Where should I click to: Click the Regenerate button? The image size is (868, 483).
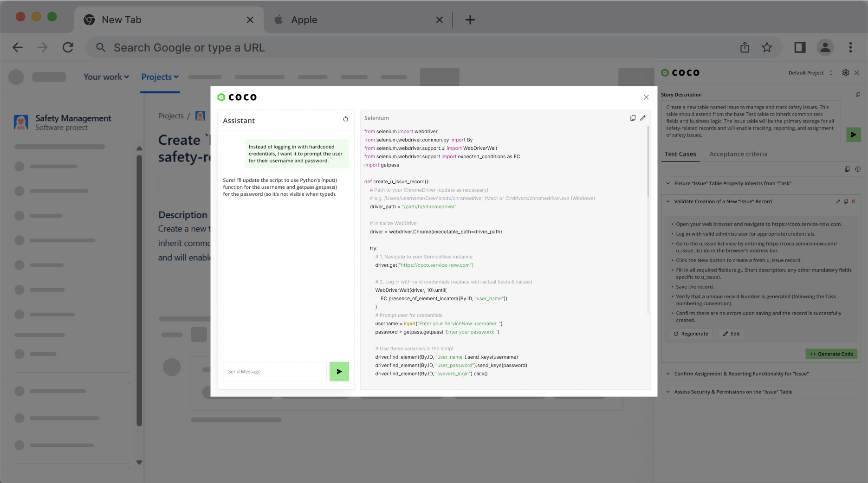[x=691, y=334]
